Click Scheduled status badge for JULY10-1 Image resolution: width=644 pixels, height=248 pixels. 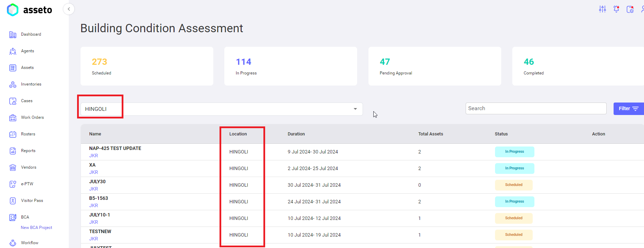[514, 218]
